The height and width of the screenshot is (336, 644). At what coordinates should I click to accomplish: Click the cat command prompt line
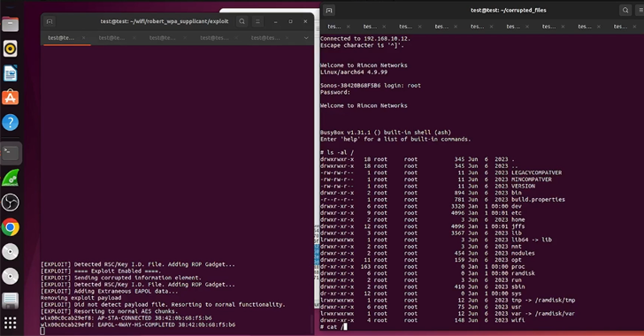point(333,327)
